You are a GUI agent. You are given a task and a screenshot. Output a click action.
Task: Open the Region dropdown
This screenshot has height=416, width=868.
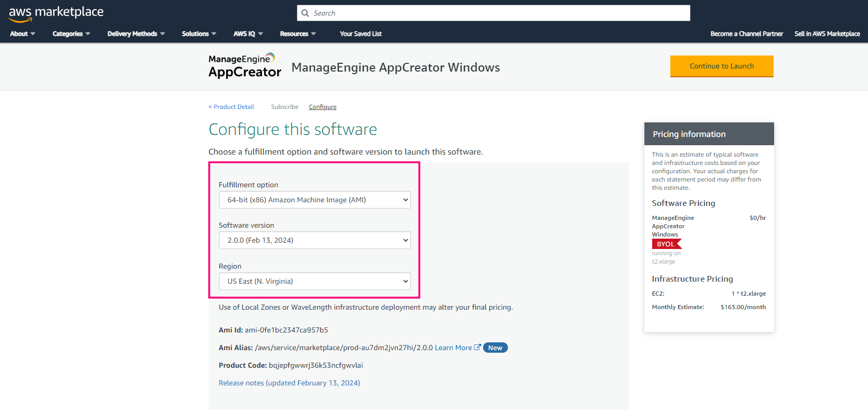314,281
